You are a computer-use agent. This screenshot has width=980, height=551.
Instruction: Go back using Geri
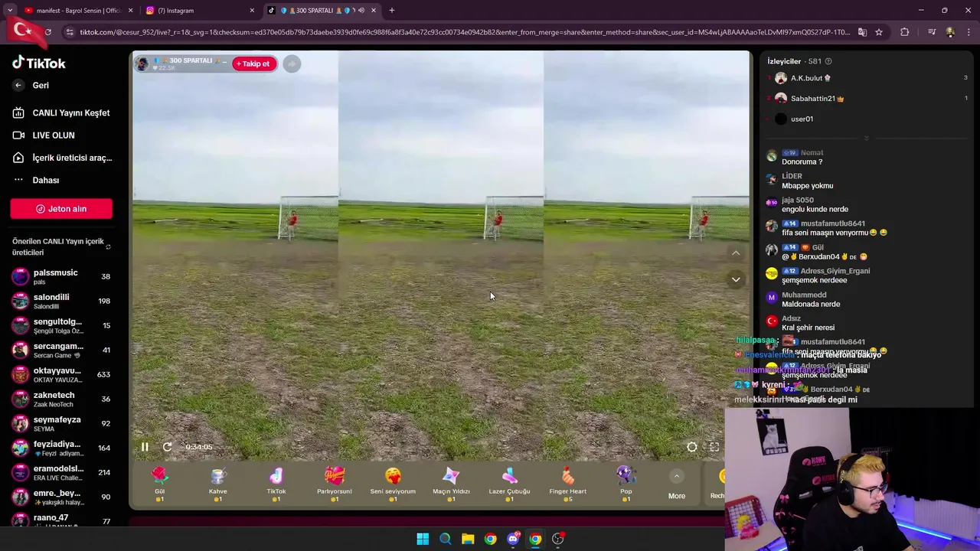[x=31, y=86]
